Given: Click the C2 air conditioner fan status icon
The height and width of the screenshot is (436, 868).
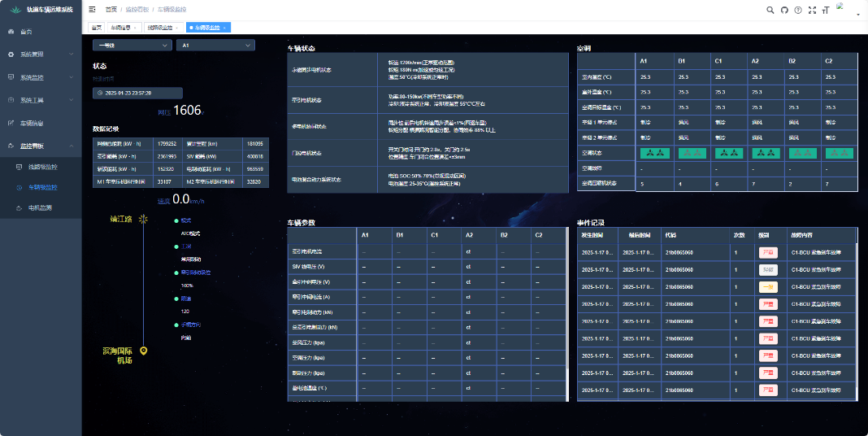Looking at the screenshot, I should (x=838, y=152).
